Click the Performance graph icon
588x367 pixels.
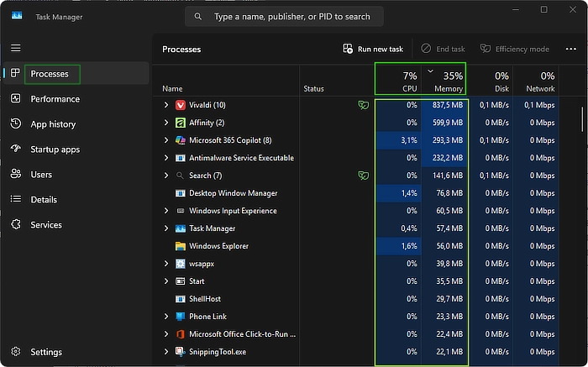click(16, 98)
